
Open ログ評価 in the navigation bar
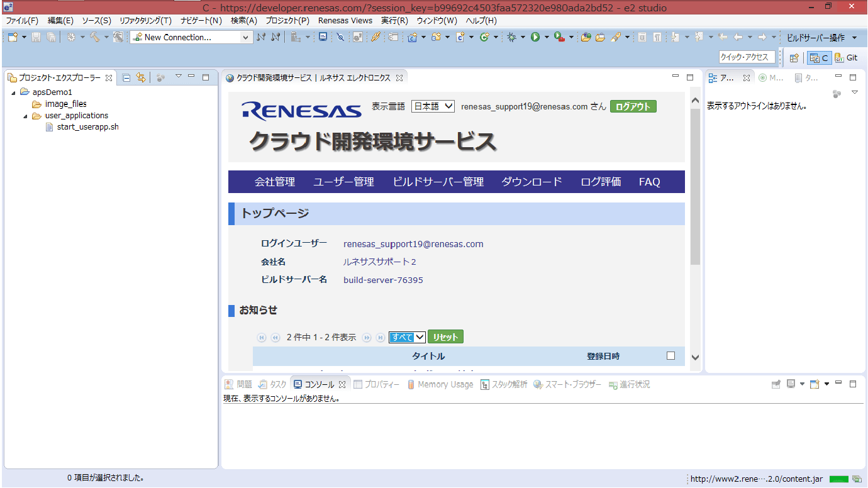click(601, 182)
